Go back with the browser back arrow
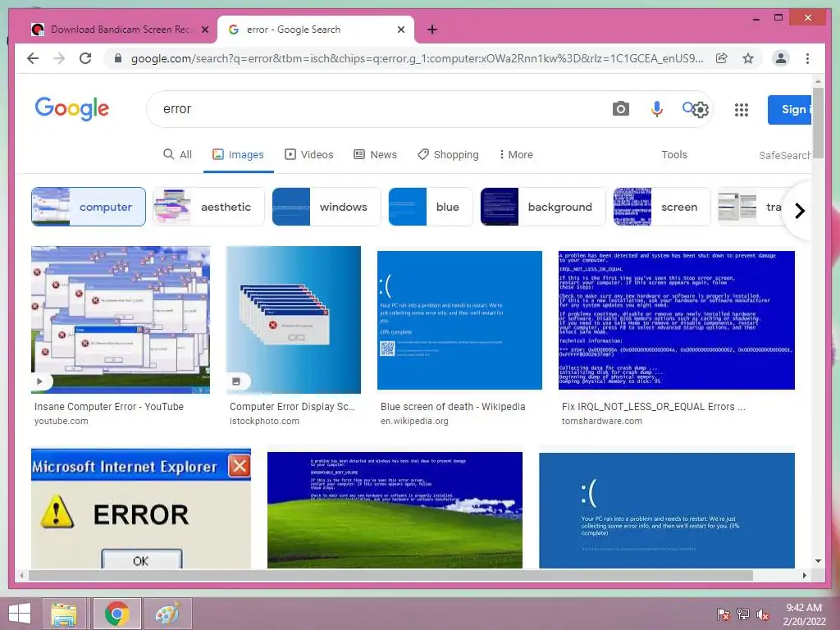The image size is (840, 630). pos(33,58)
